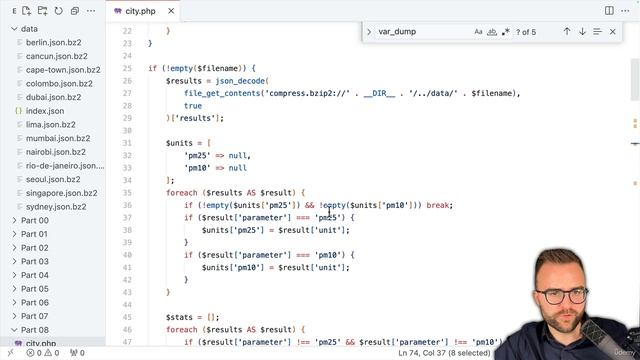640x360 pixels.
Task: Expand the Part 06 folder
Action: pos(14,302)
